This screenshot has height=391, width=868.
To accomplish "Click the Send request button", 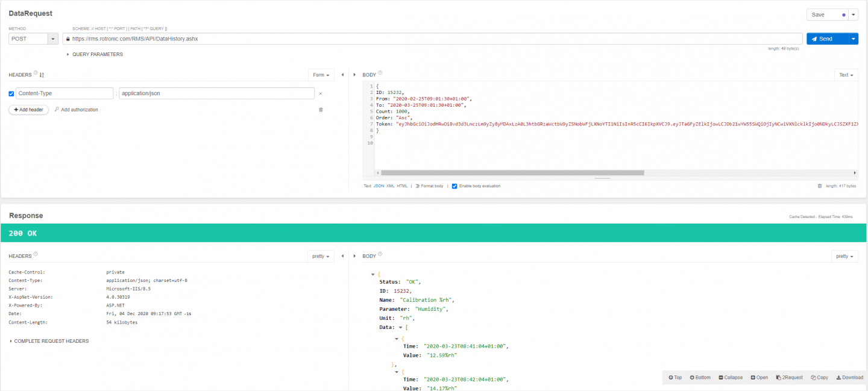I will pos(827,39).
